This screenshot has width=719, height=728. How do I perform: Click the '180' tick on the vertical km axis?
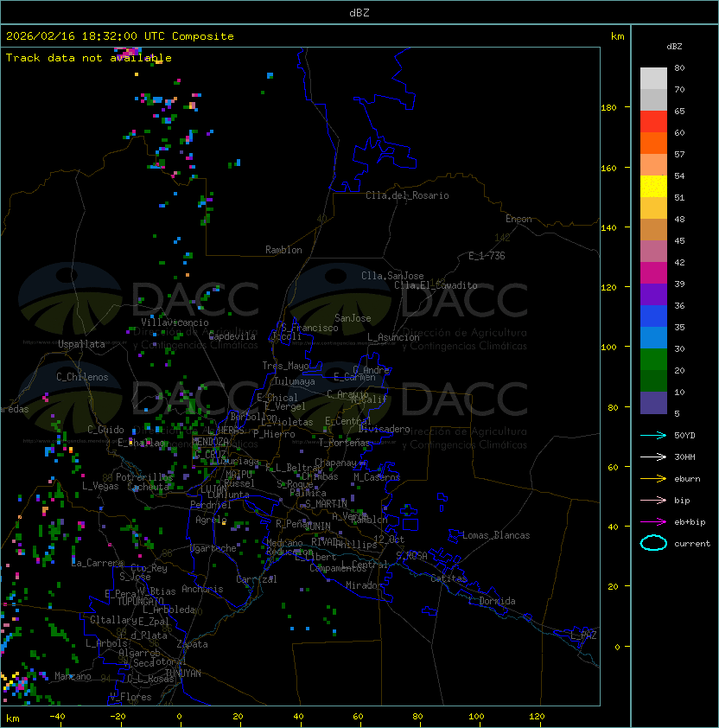[x=608, y=107]
